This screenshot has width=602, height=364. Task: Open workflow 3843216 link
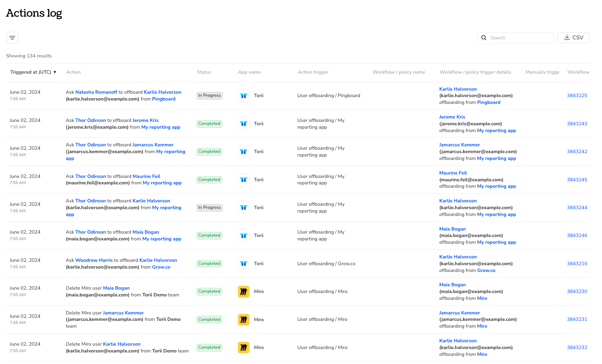click(x=577, y=263)
